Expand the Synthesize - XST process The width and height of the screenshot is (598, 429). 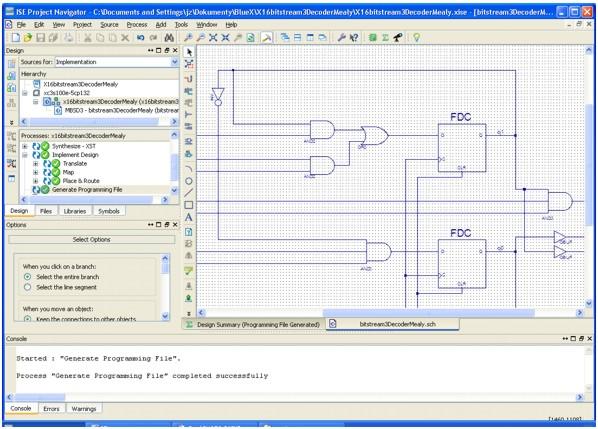coord(25,146)
